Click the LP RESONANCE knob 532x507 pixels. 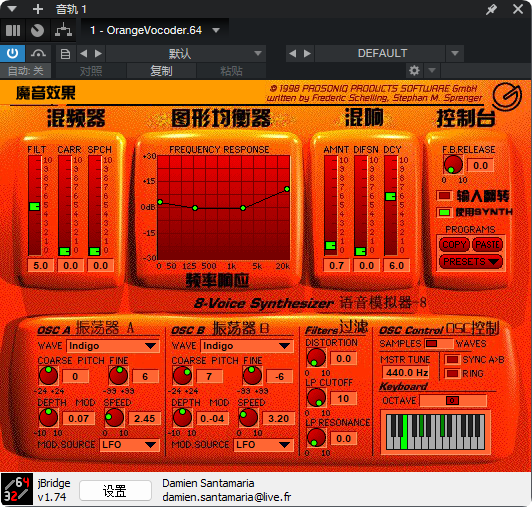point(316,437)
